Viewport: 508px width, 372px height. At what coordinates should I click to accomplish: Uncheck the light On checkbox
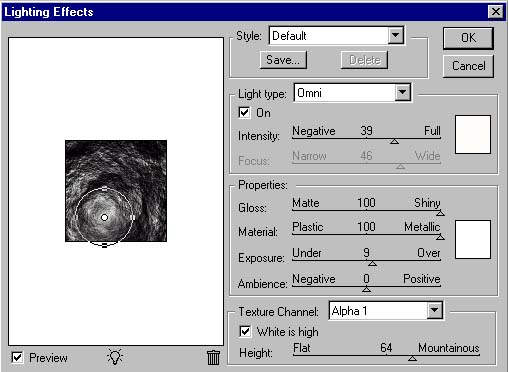pyautogui.click(x=244, y=112)
